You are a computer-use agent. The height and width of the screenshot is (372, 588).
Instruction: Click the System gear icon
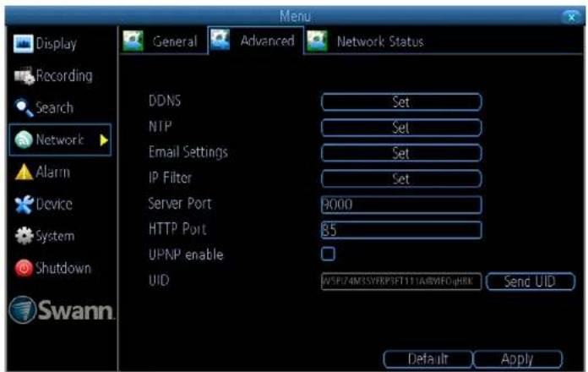point(24,236)
